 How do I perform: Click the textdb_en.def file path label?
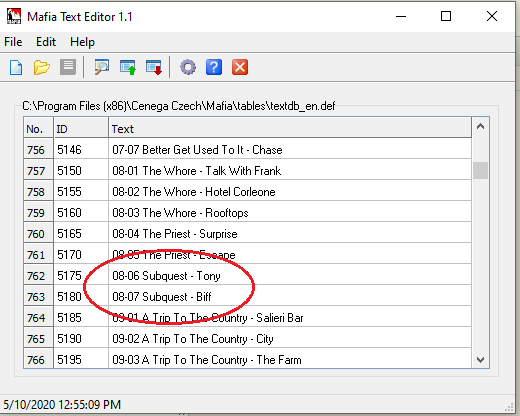(179, 106)
